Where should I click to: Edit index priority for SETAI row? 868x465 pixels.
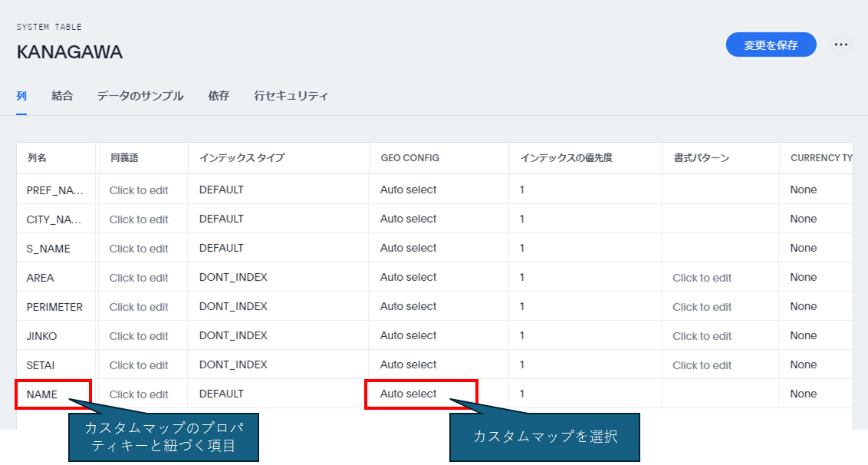(522, 364)
